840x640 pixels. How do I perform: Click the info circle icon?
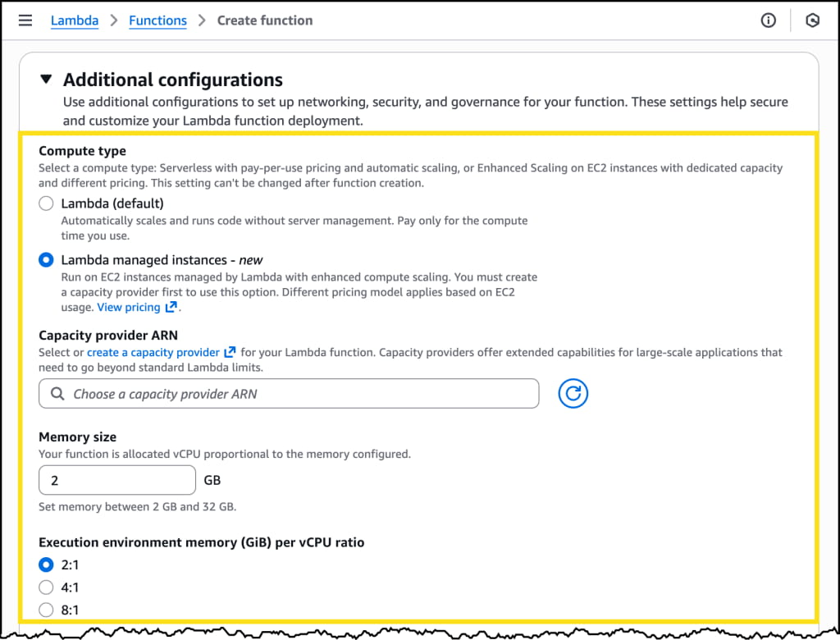pos(769,21)
